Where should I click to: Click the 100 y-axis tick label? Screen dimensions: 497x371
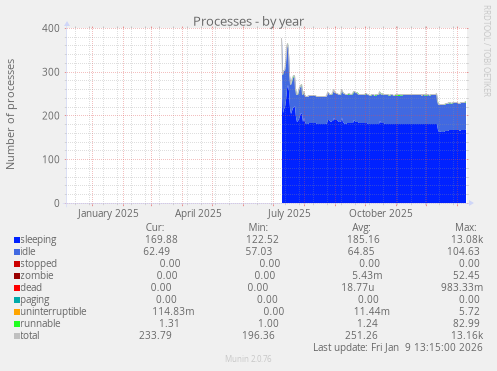(x=51, y=159)
